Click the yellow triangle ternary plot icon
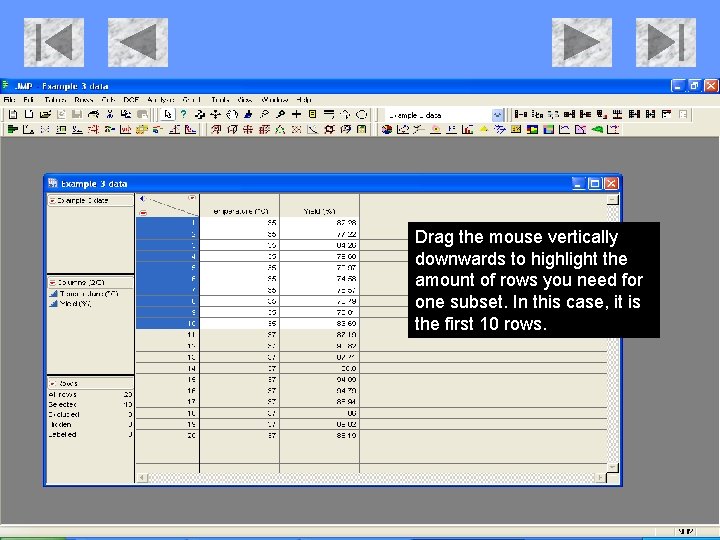Viewport: 720px width, 540px height. (484, 129)
